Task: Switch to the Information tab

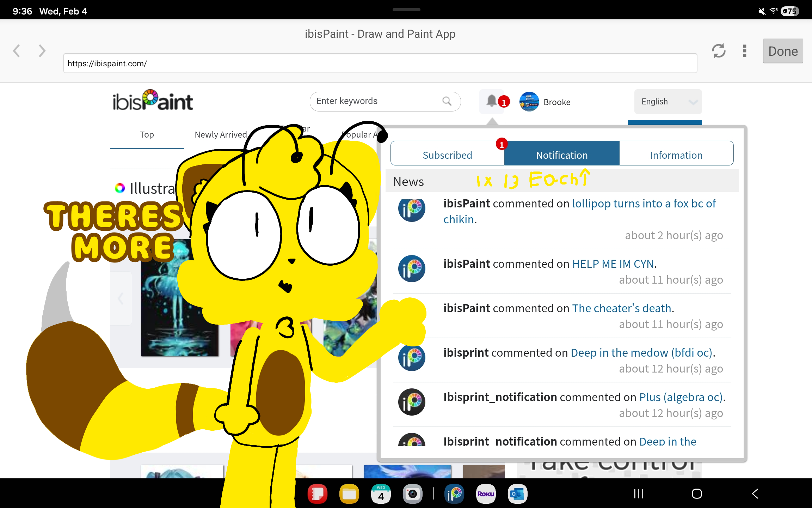Action: 676,155
